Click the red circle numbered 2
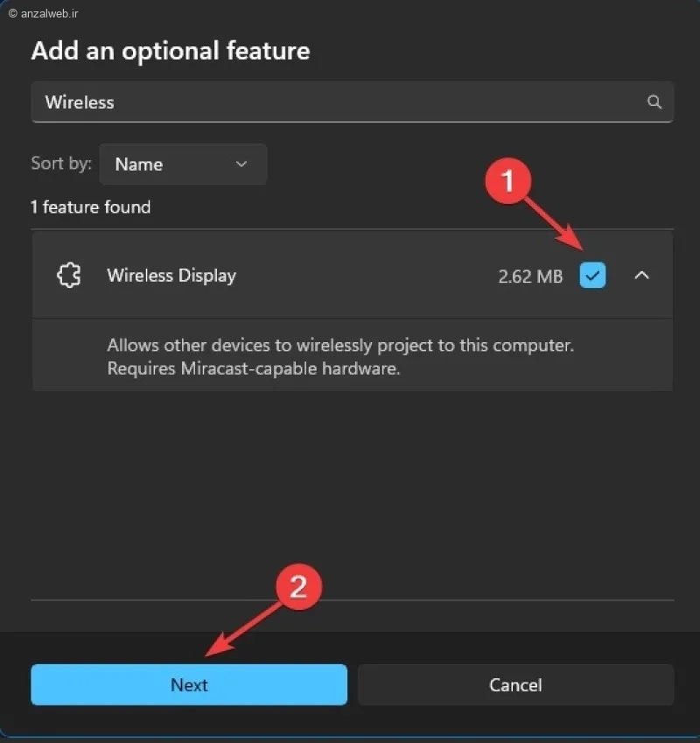The height and width of the screenshot is (743, 700). pos(299,586)
